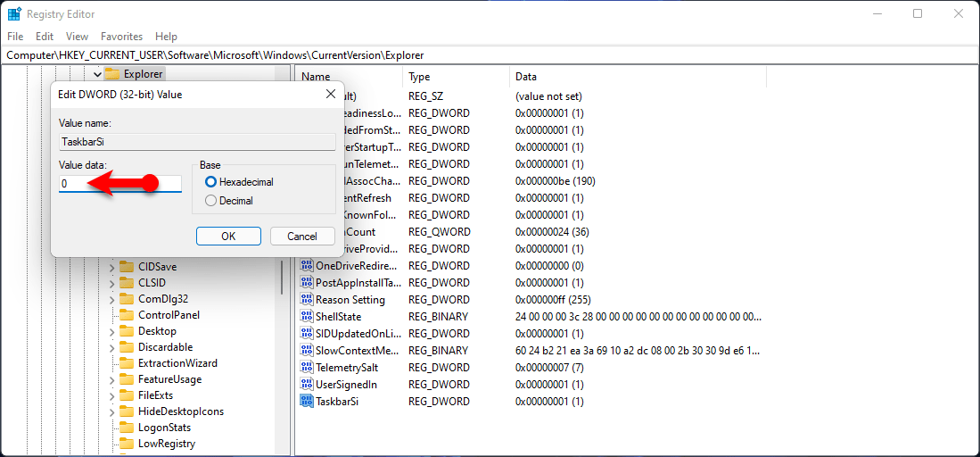Click the Registry Editor app icon in title bar
The width and height of the screenshot is (980, 457).
(14, 13)
